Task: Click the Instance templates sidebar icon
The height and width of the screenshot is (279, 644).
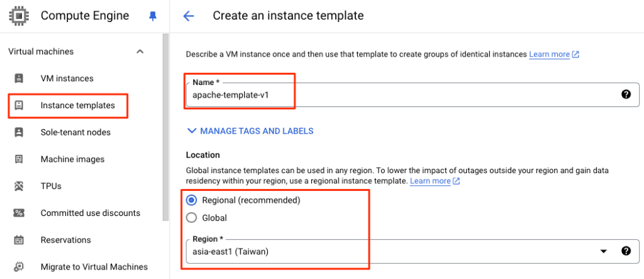Action: [19, 105]
